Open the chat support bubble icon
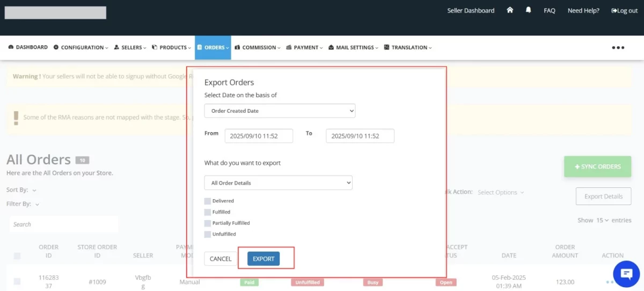 point(626,273)
